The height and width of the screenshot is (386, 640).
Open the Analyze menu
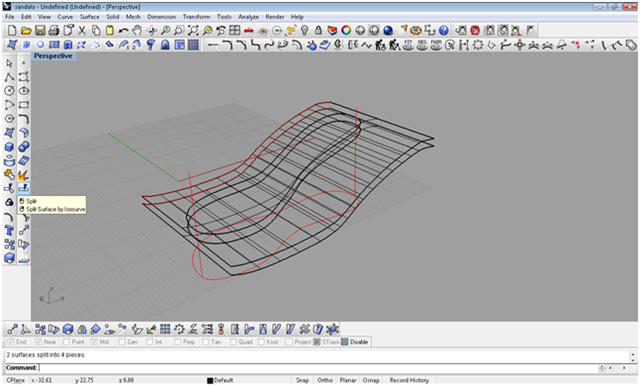pos(249,17)
